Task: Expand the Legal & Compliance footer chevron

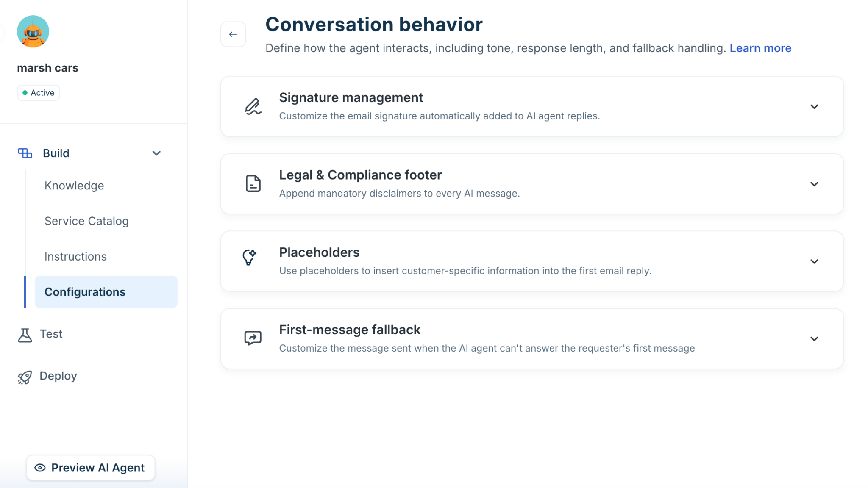Action: [814, 184]
